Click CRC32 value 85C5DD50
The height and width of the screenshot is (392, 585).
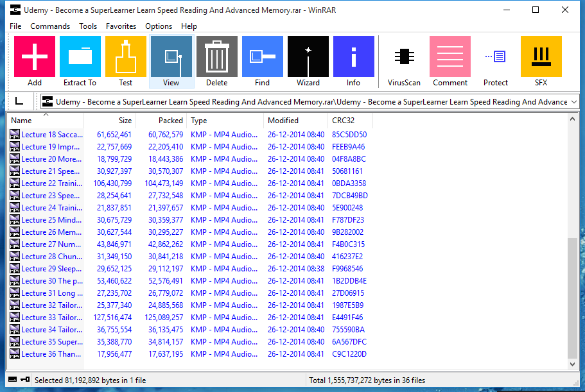(x=349, y=135)
